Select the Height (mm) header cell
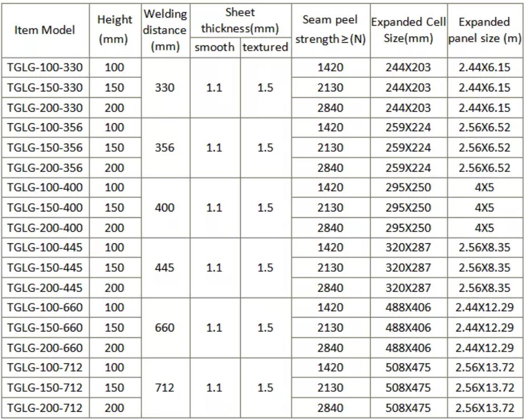Screen dimensions: 526x420 (115, 31)
